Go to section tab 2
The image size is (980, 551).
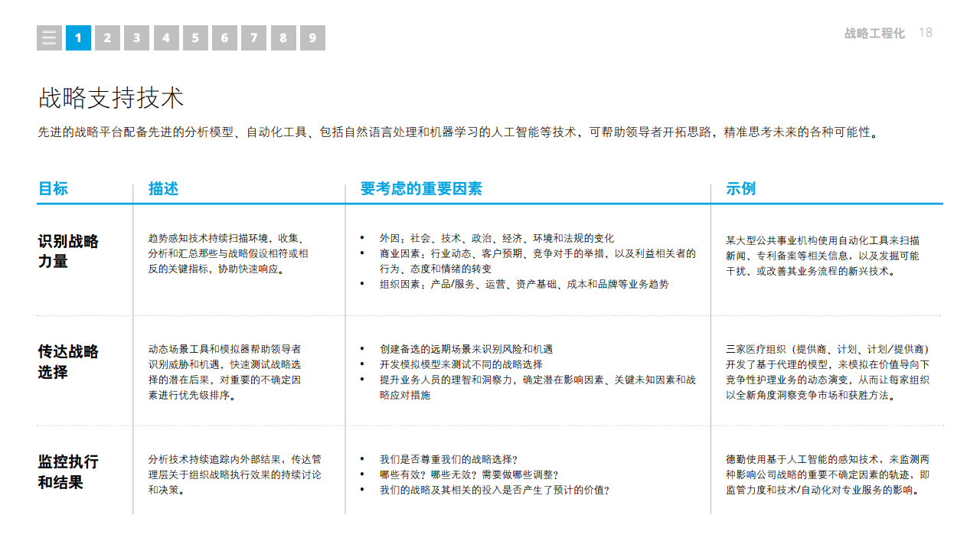[107, 37]
